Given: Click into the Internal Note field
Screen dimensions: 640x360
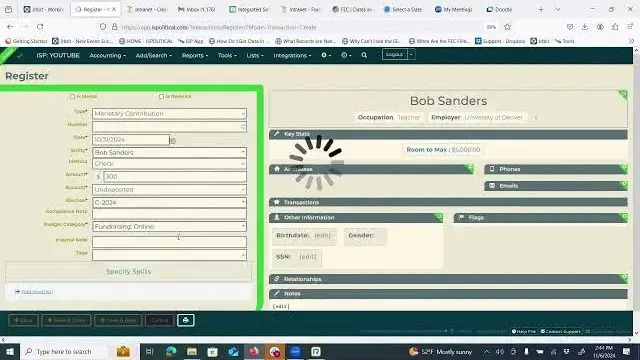Looking at the screenshot, I should 169,242.
